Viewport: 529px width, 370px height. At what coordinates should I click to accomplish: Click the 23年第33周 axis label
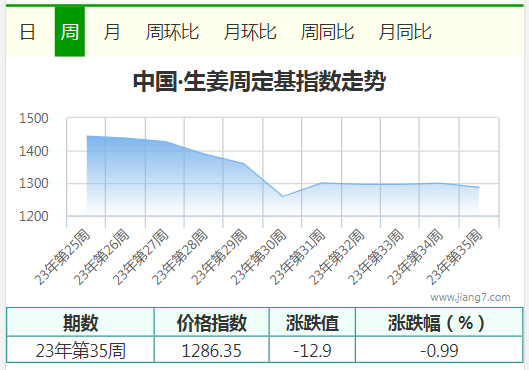(376, 257)
